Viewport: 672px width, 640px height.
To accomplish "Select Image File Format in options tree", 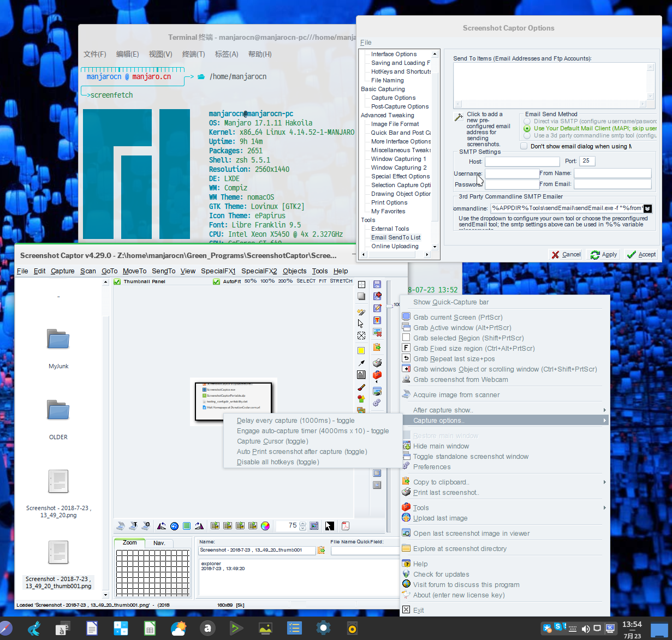I will pyautogui.click(x=395, y=124).
